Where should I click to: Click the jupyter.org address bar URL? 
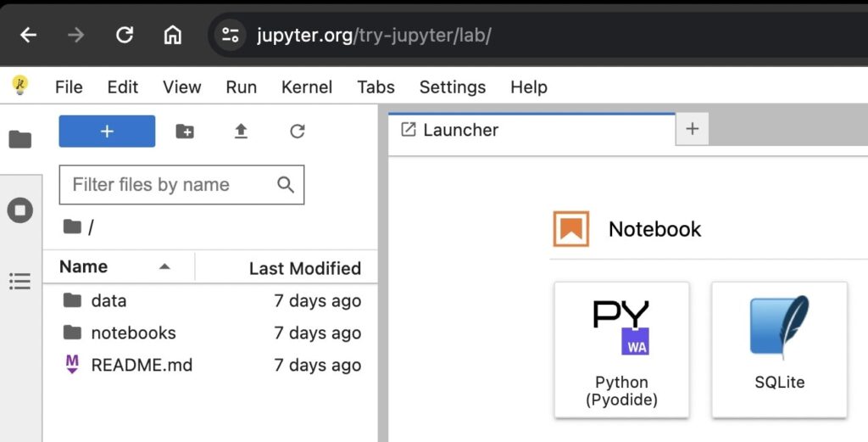point(374,36)
